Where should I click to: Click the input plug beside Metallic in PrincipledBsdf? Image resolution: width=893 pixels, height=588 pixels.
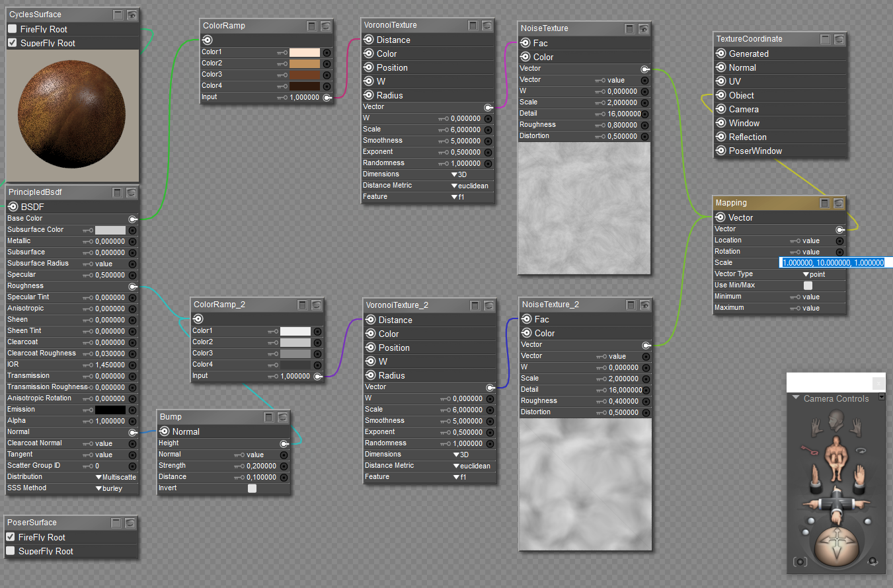click(132, 241)
